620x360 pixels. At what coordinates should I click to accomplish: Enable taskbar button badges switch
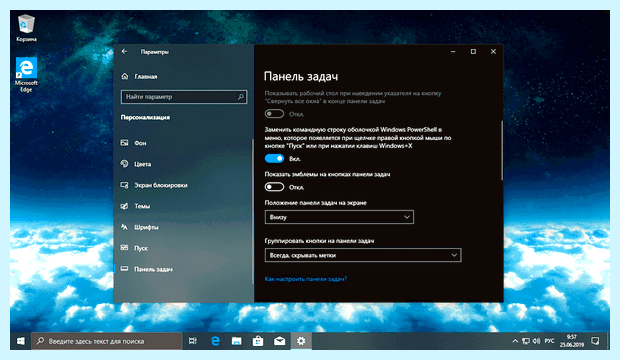point(274,187)
